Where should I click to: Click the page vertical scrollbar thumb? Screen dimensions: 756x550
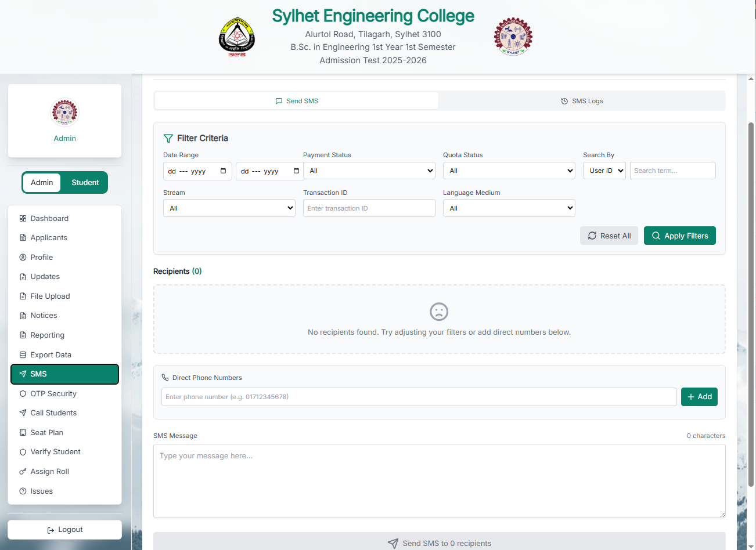coord(751,304)
